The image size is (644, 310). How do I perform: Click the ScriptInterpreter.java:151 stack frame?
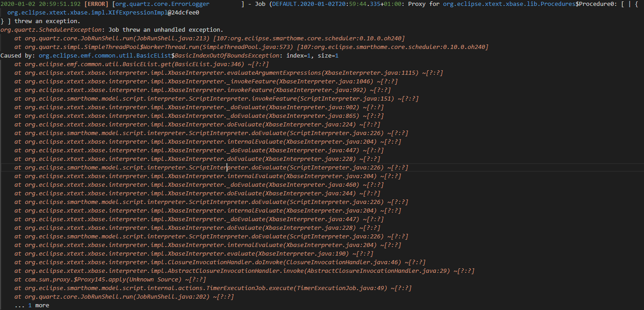point(216,99)
